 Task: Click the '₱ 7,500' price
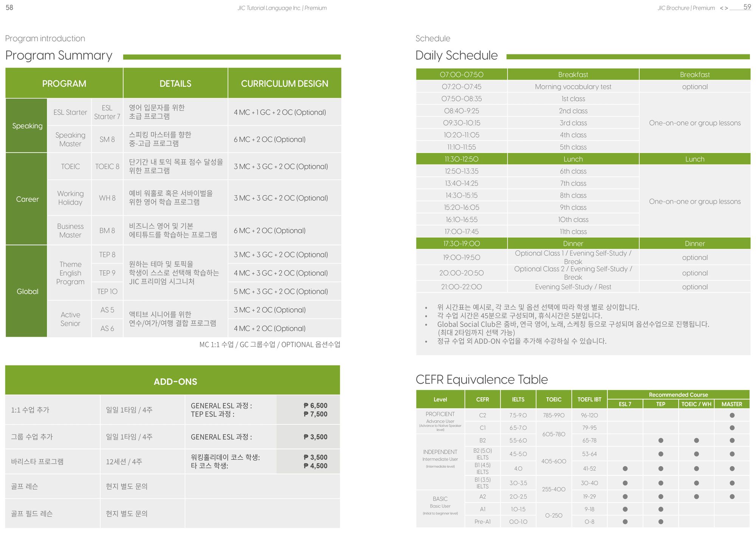pyautogui.click(x=316, y=414)
